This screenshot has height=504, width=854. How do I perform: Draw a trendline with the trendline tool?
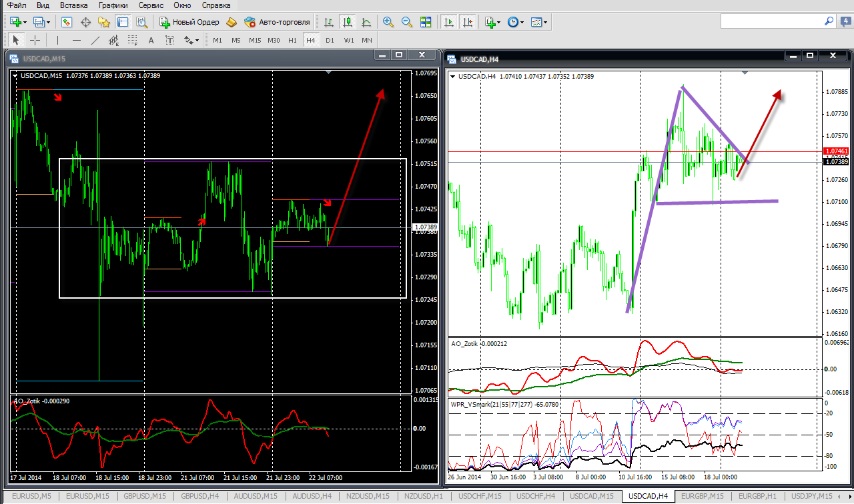(x=95, y=40)
